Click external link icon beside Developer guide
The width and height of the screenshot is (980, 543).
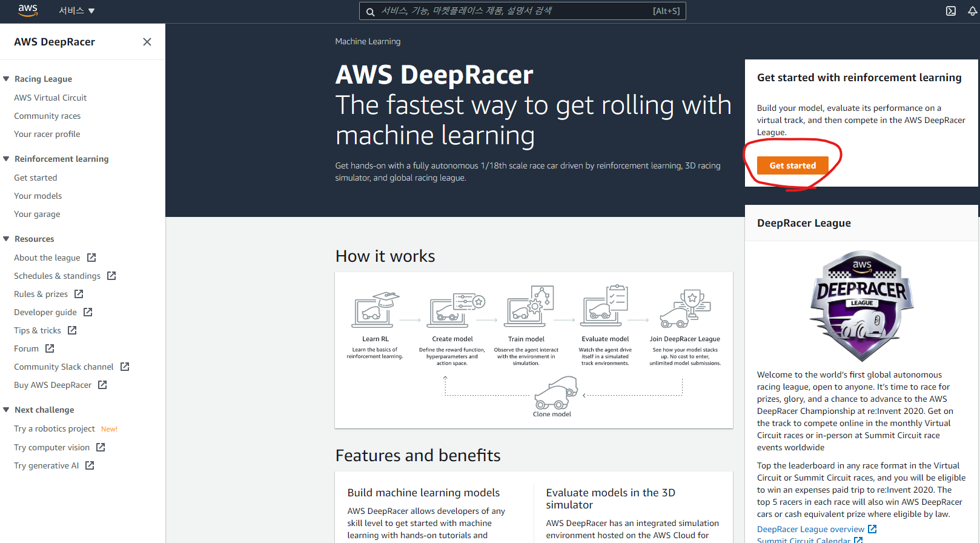[x=88, y=312]
